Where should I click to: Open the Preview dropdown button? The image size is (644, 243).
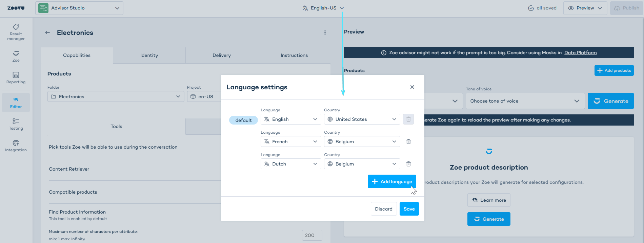point(585,8)
